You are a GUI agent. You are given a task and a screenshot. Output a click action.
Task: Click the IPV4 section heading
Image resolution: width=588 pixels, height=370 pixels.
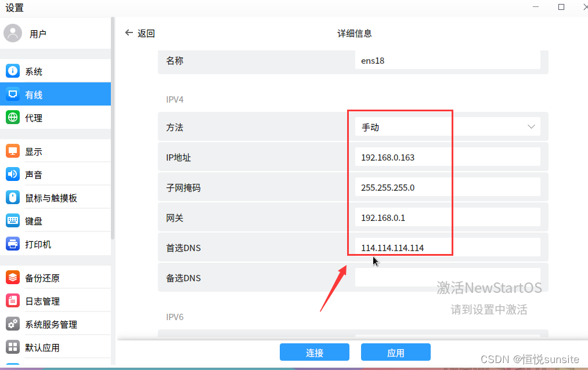click(175, 100)
